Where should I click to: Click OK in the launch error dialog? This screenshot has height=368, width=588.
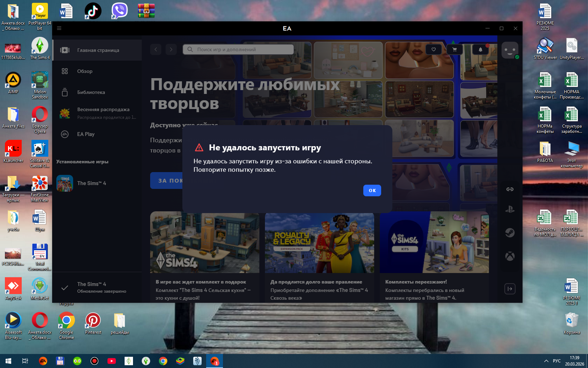coord(372,190)
